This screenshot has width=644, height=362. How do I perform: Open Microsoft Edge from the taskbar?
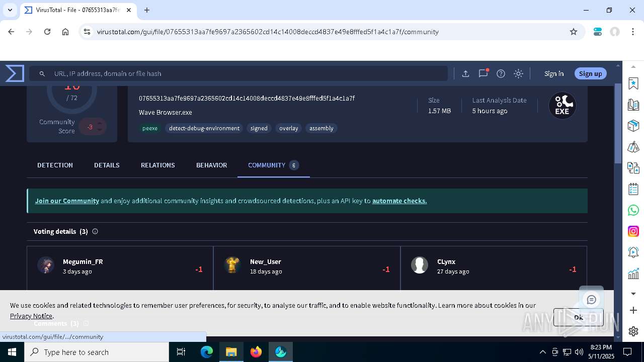click(x=207, y=352)
